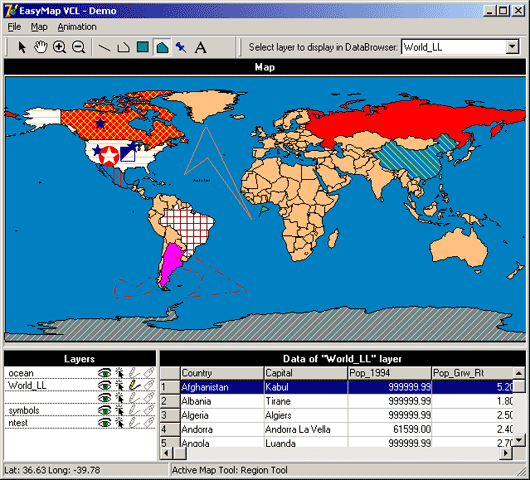Toggle label tag icon for unnamed layer
Viewport: 530px width, 480px height.
pyautogui.click(x=149, y=398)
